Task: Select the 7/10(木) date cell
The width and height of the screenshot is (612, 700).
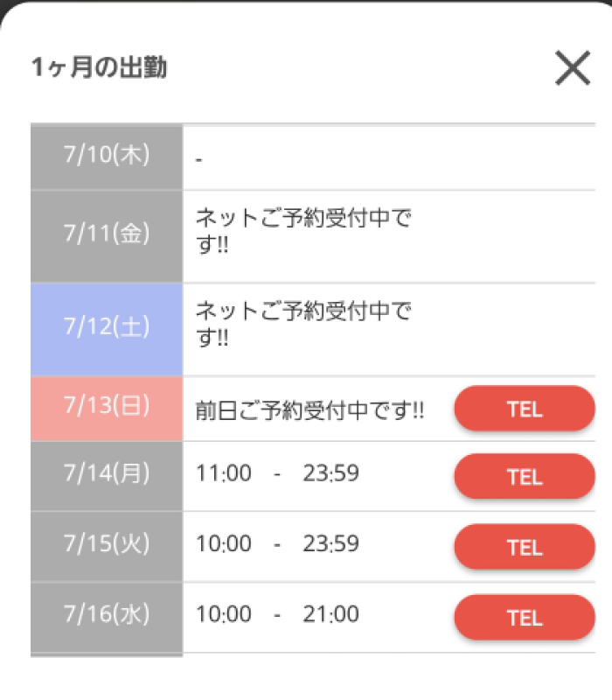Action: [x=107, y=157]
